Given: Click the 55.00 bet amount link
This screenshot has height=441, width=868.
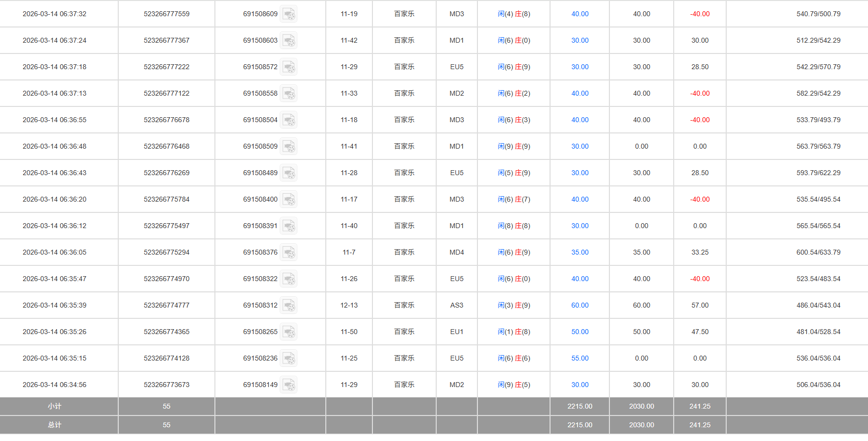Looking at the screenshot, I should [x=579, y=358].
